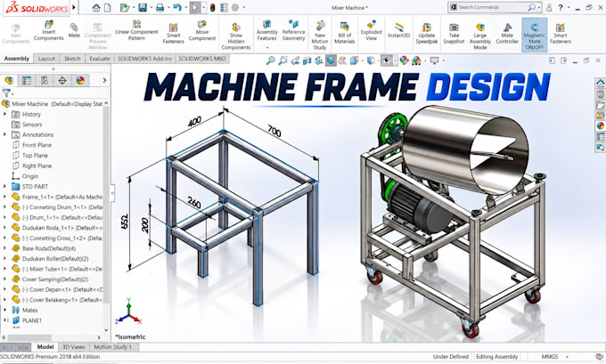Open PropertyManager tab icon

tap(27, 80)
